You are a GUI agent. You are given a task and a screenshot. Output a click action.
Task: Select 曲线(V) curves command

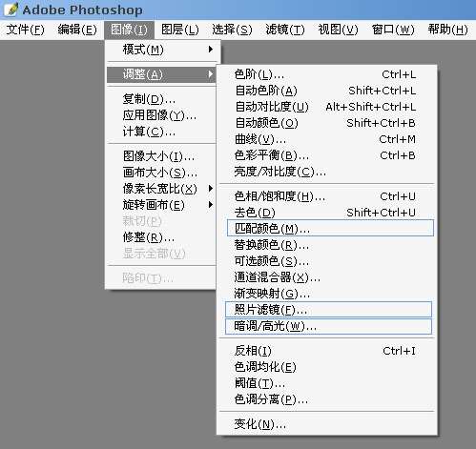pyautogui.click(x=327, y=139)
